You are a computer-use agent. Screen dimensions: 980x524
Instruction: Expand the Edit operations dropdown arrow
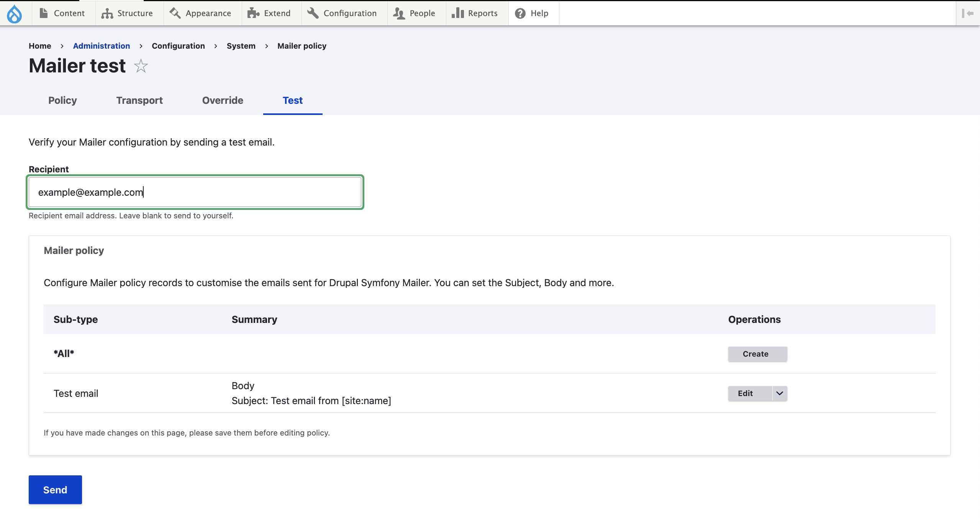[780, 393]
